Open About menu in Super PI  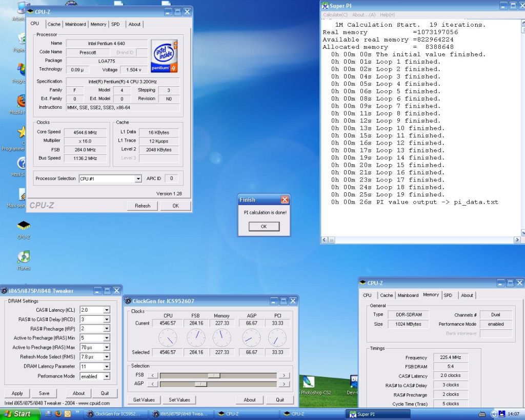pos(364,15)
